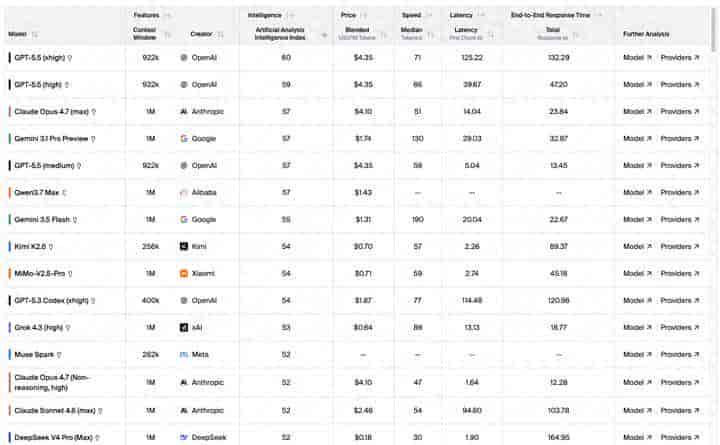Expand the Features column group
Image resolution: width=720 pixels, height=445 pixels.
[167, 15]
